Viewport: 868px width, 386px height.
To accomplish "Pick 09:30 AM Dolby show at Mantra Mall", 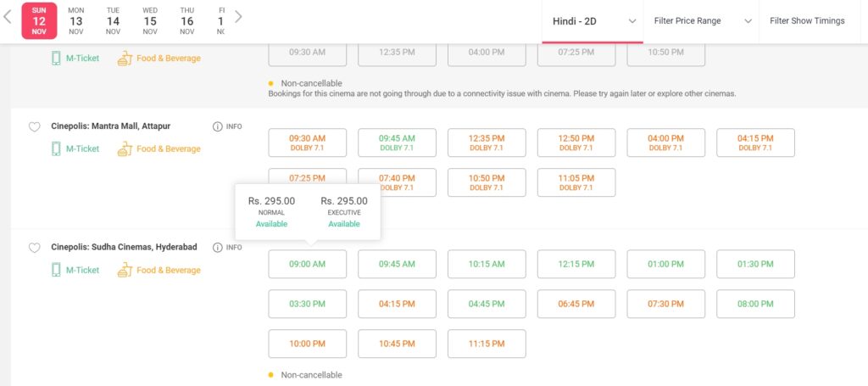I will (307, 143).
